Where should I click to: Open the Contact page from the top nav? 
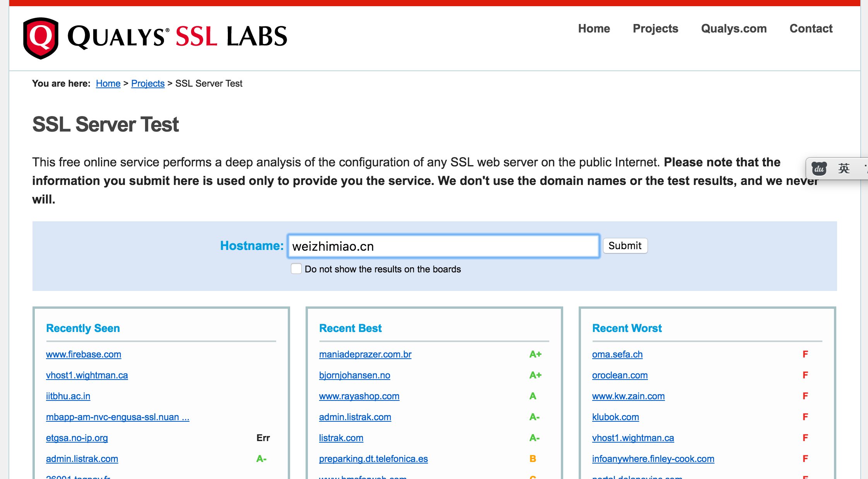(811, 29)
